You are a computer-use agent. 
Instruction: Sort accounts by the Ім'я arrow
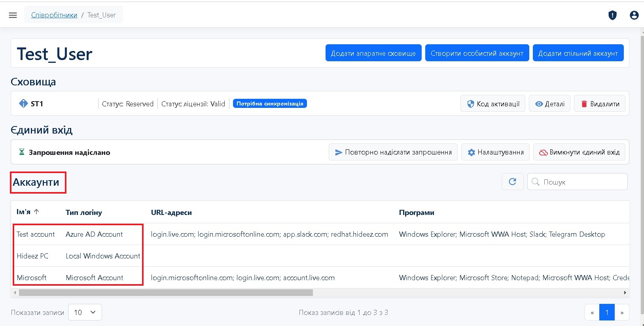36,212
